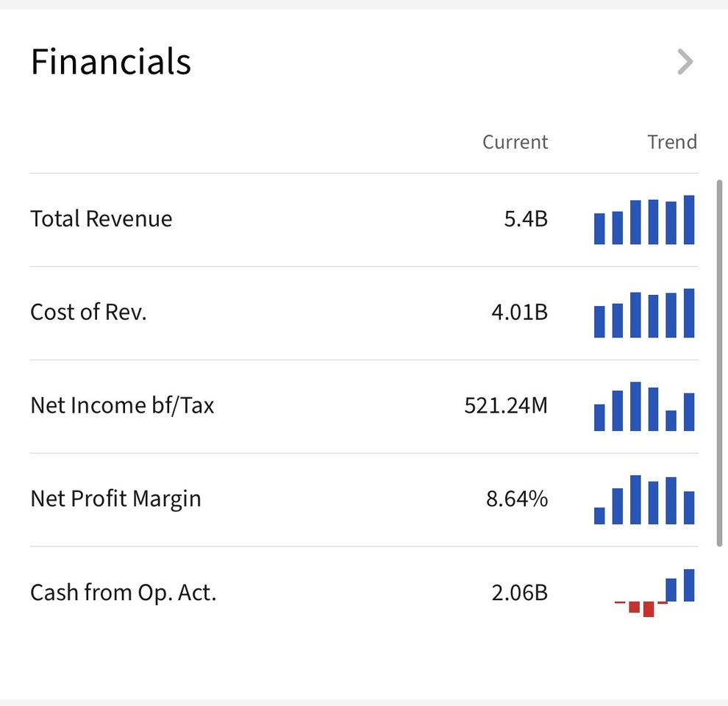Tap the Net Income bf/Tax label
Image resolution: width=728 pixels, height=706 pixels.
[x=122, y=406]
